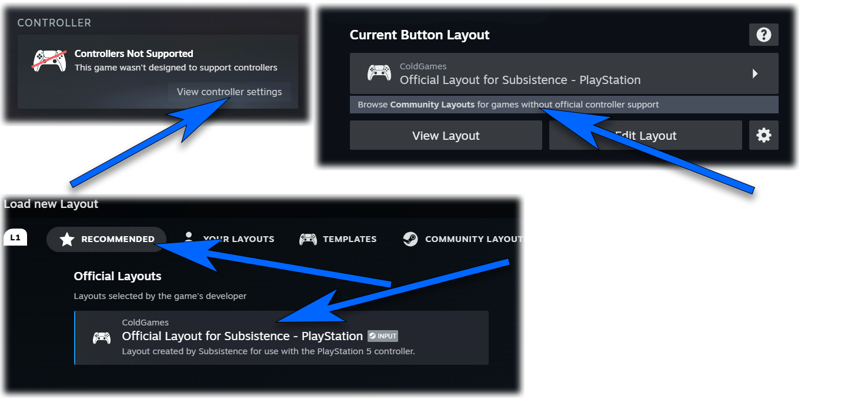Click the View Layout button

[x=446, y=136]
